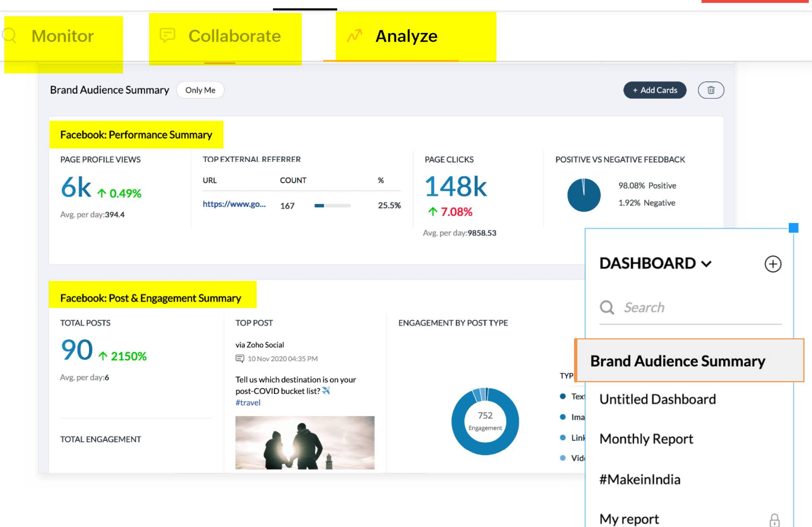Switch to the Monitor tab
The width and height of the screenshot is (812, 527).
coord(63,36)
